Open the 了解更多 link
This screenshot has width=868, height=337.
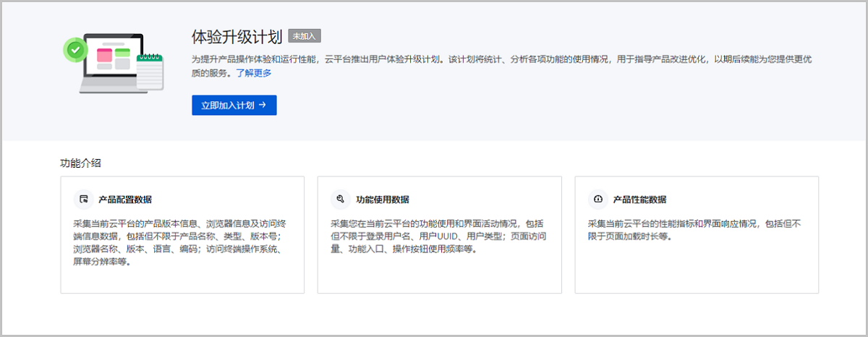[253, 73]
